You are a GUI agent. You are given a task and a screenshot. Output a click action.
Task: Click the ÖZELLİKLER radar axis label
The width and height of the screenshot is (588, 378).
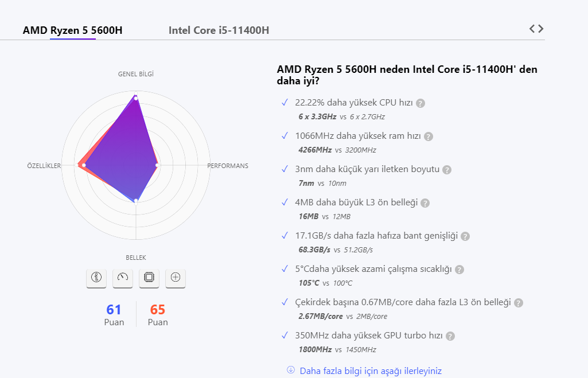44,166
